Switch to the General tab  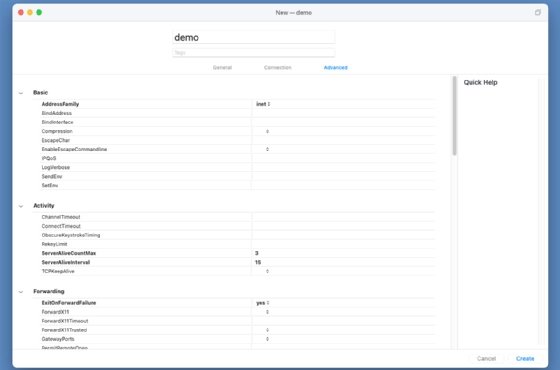[222, 68]
